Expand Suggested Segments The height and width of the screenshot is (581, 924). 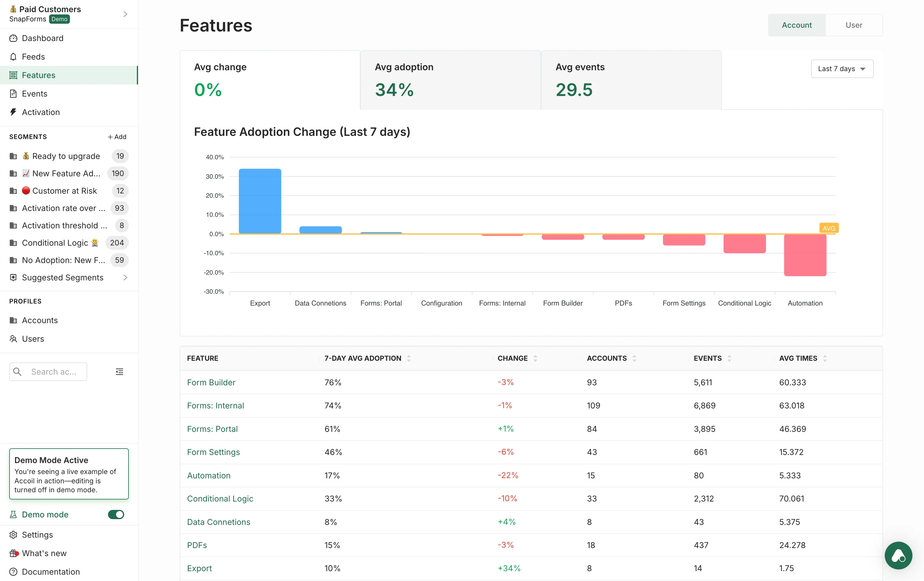[63, 277]
